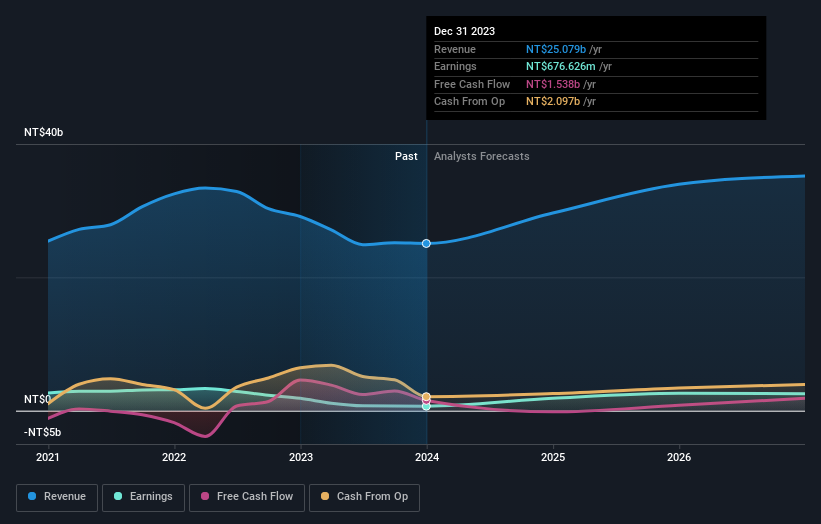Screen dimensions: 821x524
Task: Select the 2024 x-axis label
Action: pyautogui.click(x=427, y=458)
